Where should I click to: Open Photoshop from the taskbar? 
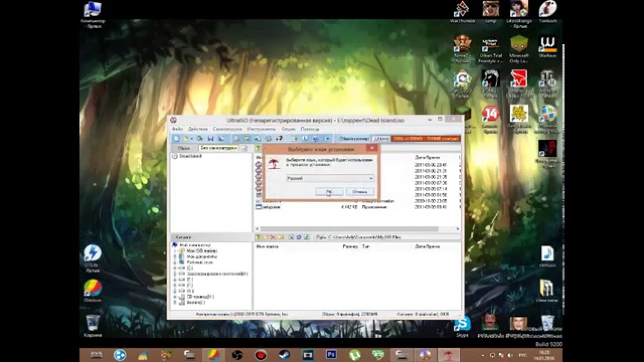point(331,355)
